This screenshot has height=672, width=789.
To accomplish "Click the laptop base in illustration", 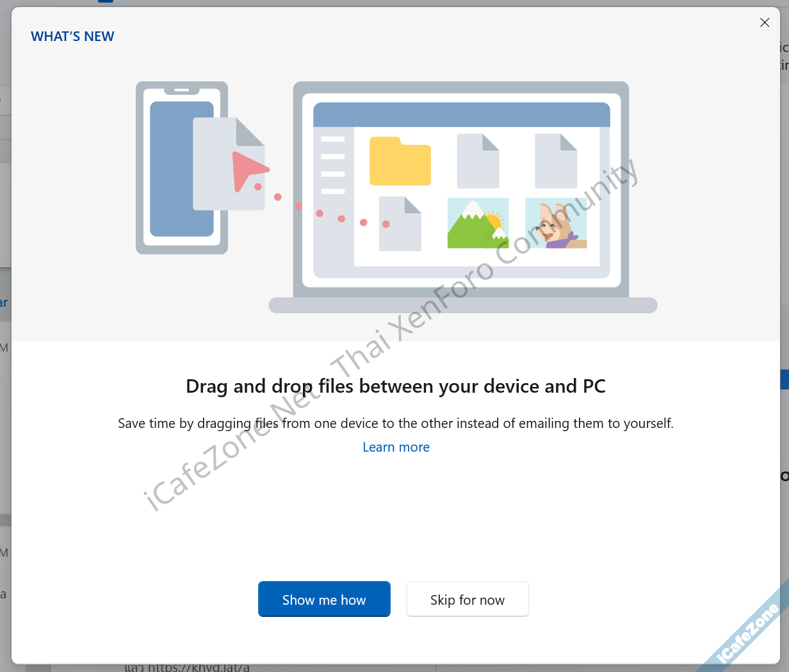I will click(x=463, y=305).
